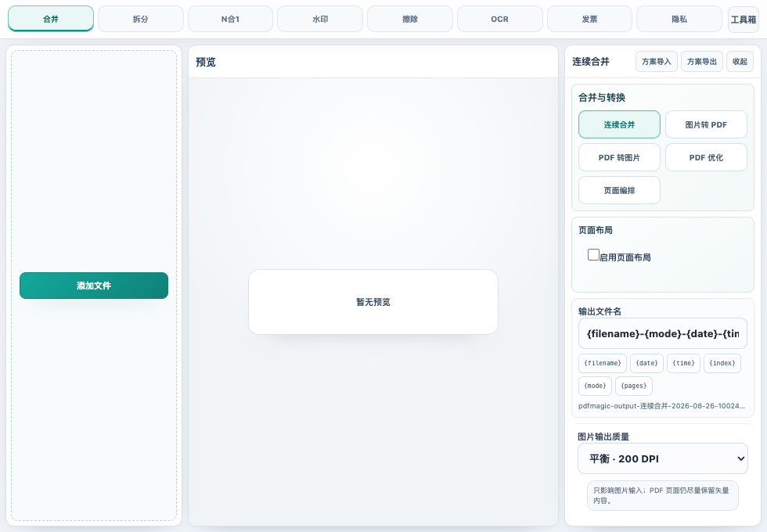Collapse the panel with 收起

click(x=740, y=62)
